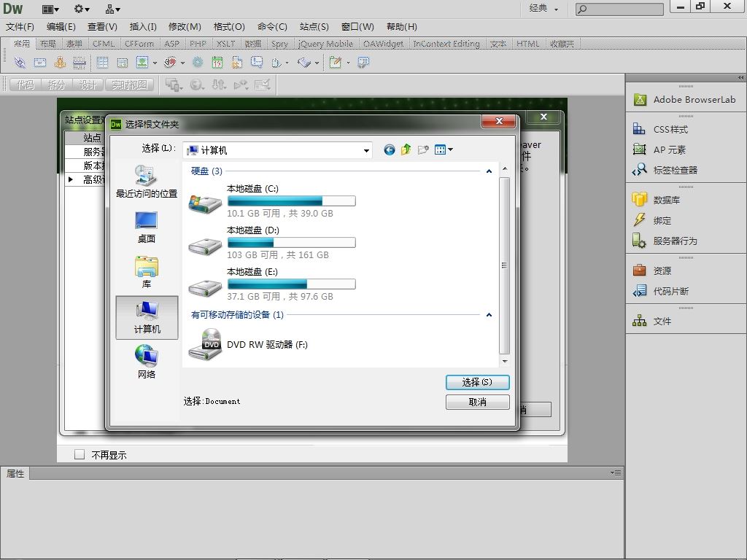The width and height of the screenshot is (747, 560).
Task: Click the Images insert icon
Action: point(142,63)
